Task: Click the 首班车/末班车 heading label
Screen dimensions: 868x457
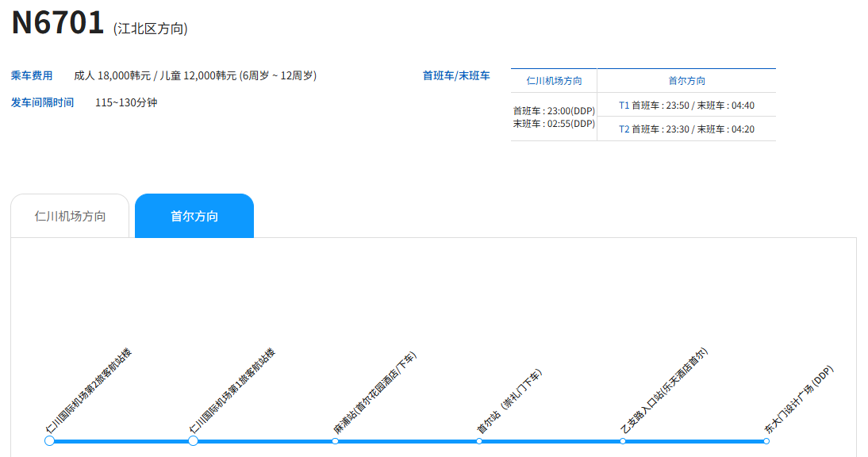Action: 456,76
